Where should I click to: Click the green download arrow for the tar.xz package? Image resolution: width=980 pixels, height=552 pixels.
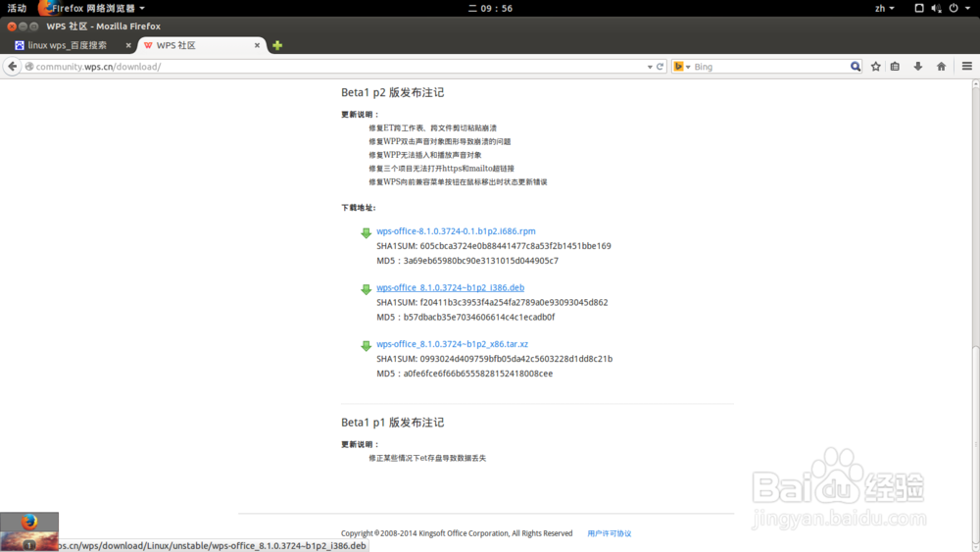366,346
